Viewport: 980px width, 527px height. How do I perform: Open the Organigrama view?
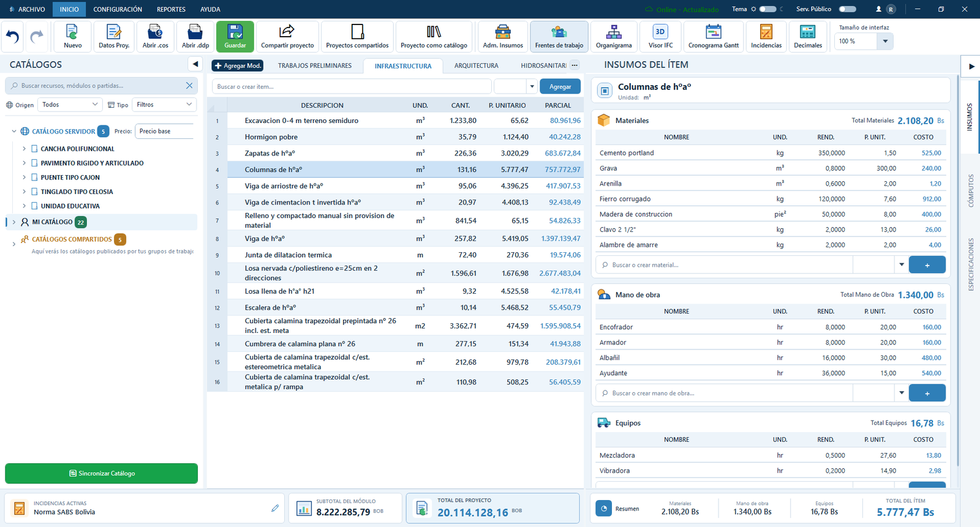point(614,37)
